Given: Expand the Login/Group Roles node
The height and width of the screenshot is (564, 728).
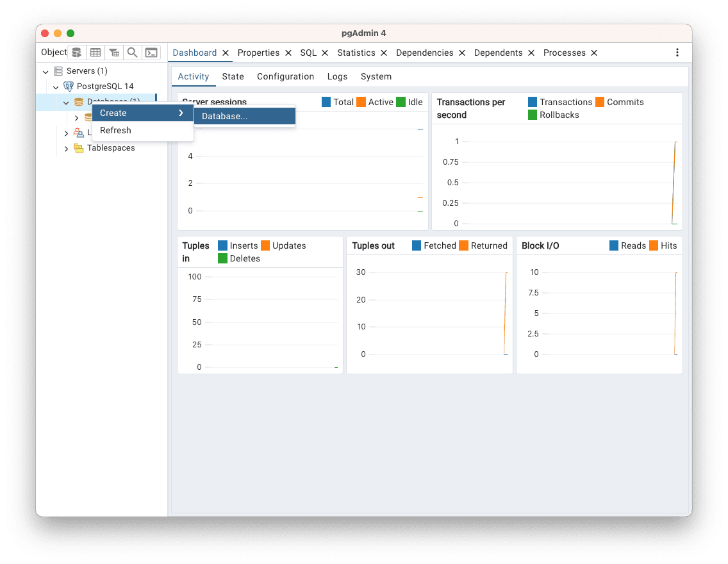Looking at the screenshot, I should [66, 133].
